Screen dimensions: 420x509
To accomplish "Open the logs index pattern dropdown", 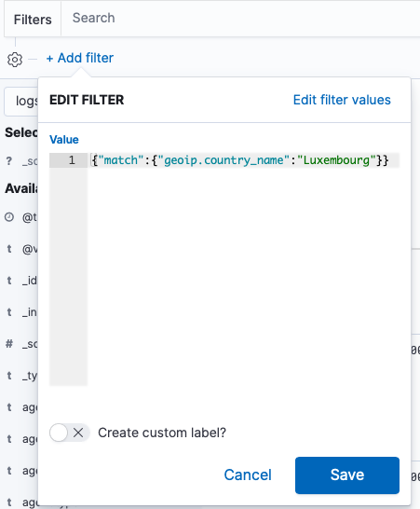I will tap(21, 102).
